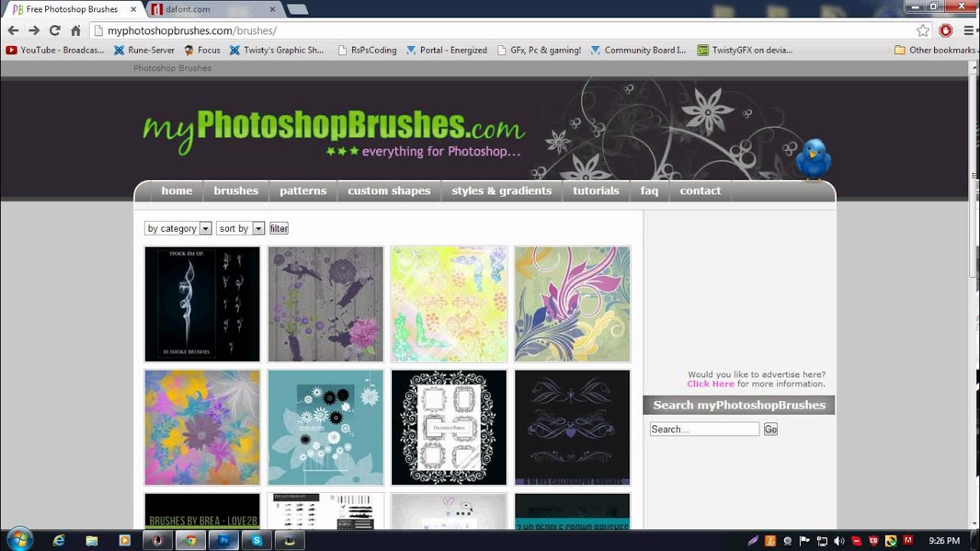Bookmark this page with the star icon
The height and width of the screenshot is (551, 980).
923,31
